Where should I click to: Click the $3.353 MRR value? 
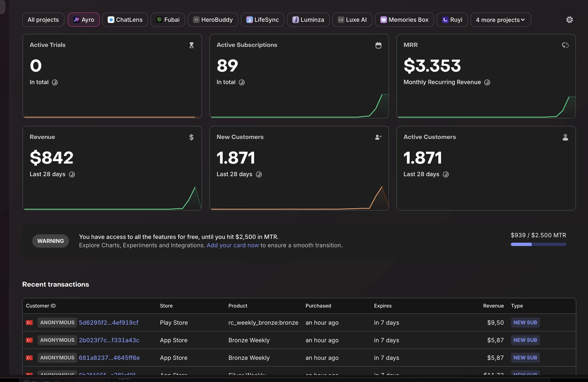pos(432,66)
